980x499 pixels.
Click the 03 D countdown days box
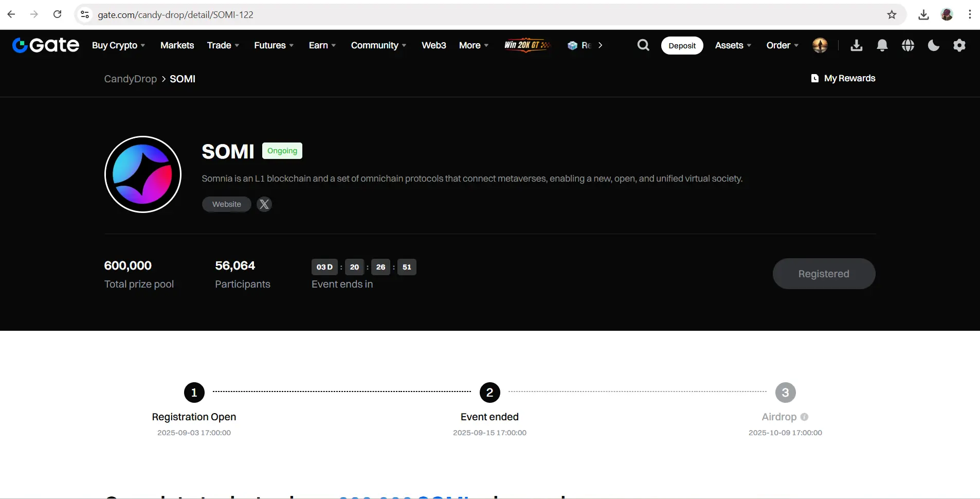(x=324, y=267)
